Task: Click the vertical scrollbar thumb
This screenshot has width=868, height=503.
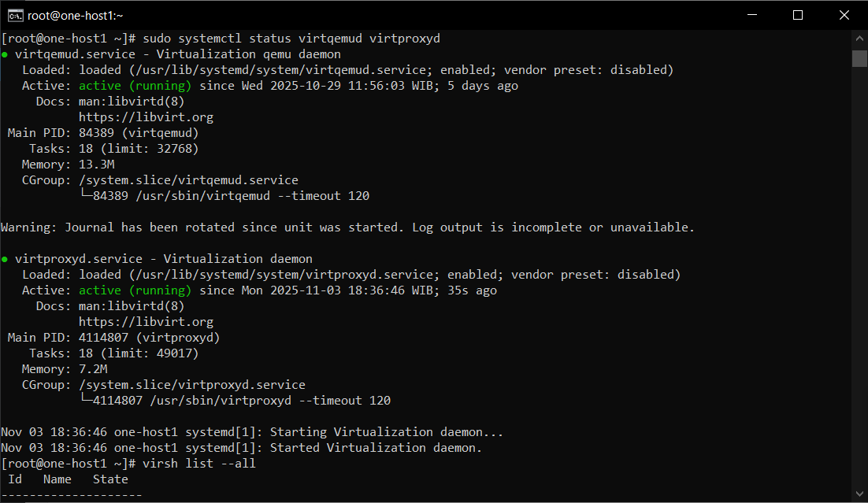Action: [859, 59]
